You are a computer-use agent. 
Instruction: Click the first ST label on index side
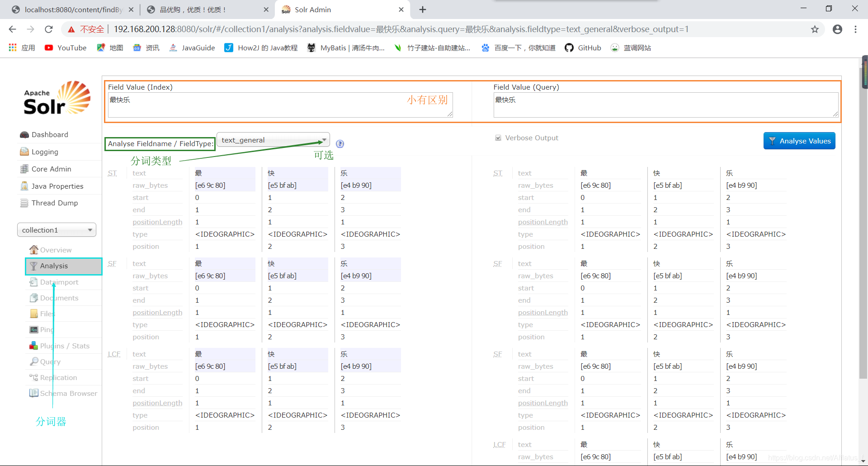(113, 173)
